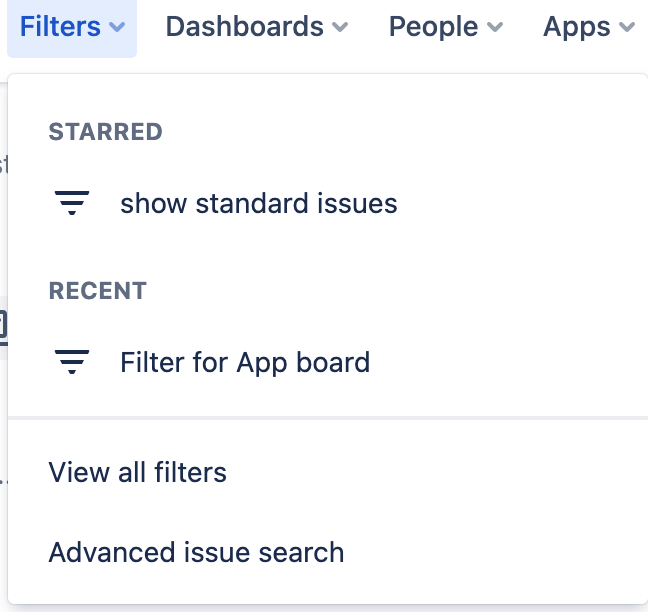Open the People menu
This screenshot has width=648, height=612.
coord(434,27)
